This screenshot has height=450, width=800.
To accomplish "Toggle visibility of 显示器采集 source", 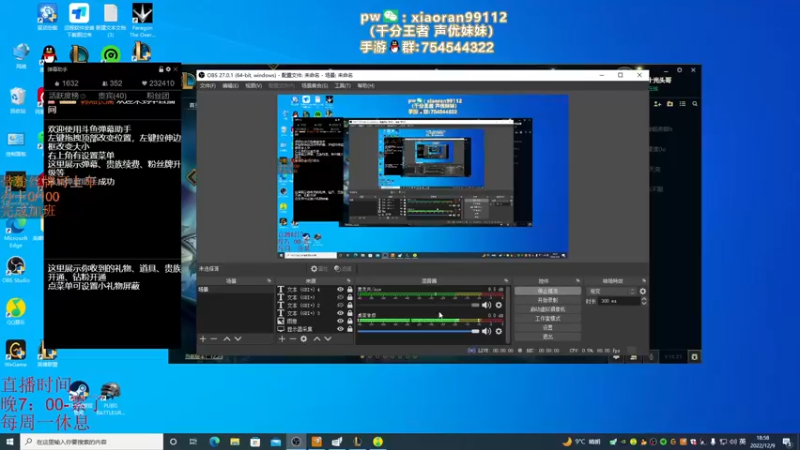I will [x=340, y=329].
